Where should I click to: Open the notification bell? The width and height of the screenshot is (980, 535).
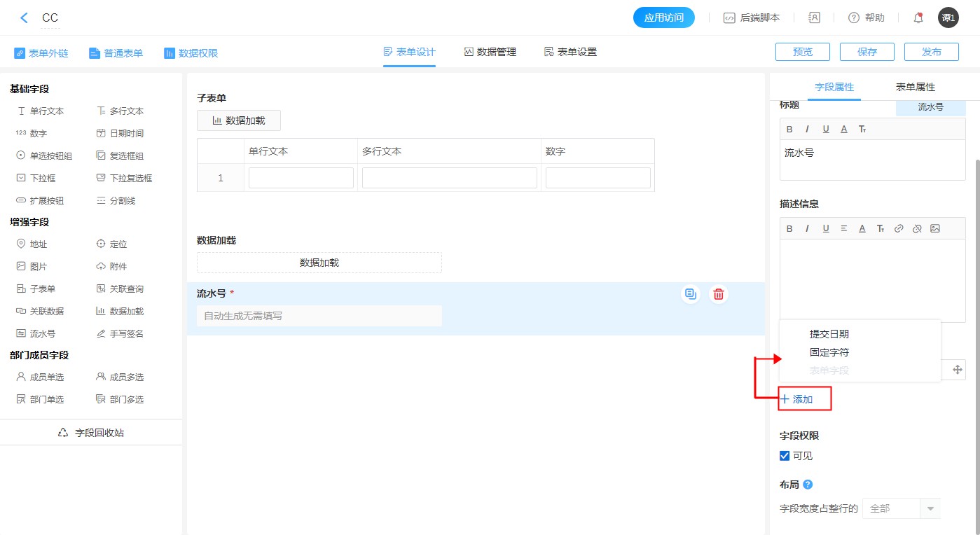918,18
